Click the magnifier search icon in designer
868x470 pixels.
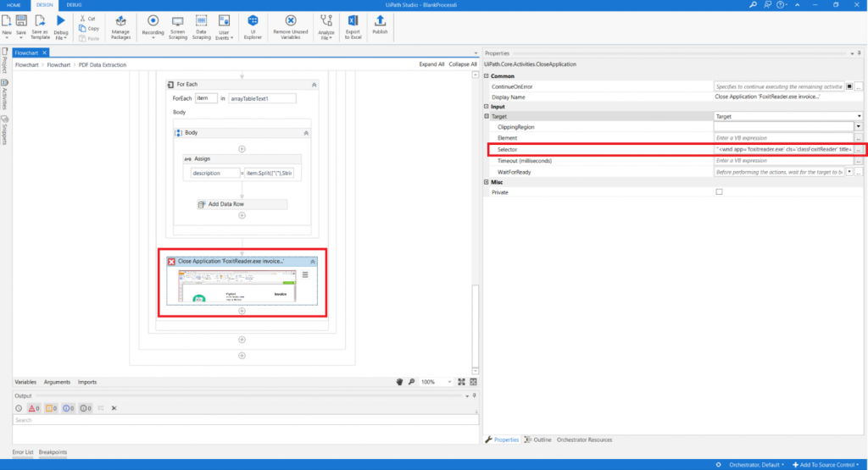[x=411, y=382]
